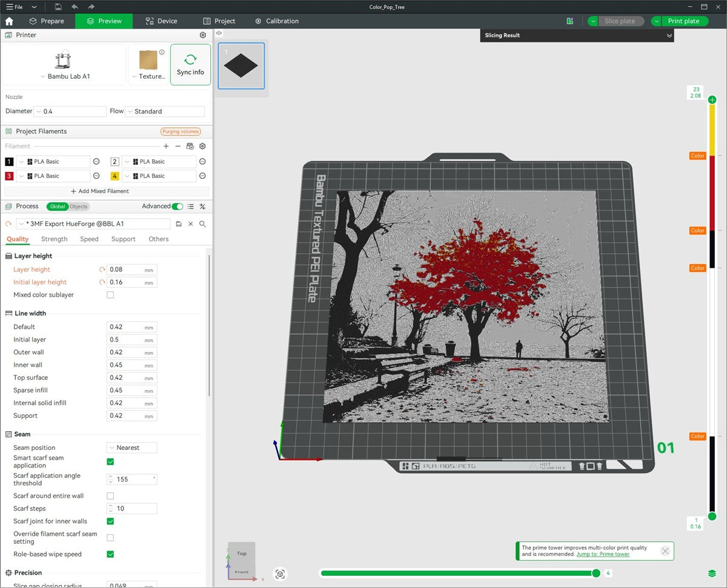Viewport: 727px width, 588px height.
Task: Switch to the Device tab
Action: point(162,21)
